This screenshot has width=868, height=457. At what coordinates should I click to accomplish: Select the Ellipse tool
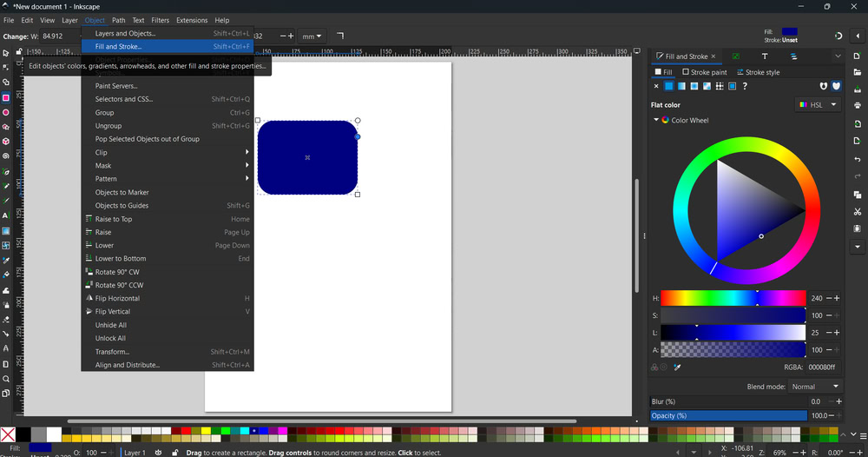pyautogui.click(x=5, y=112)
